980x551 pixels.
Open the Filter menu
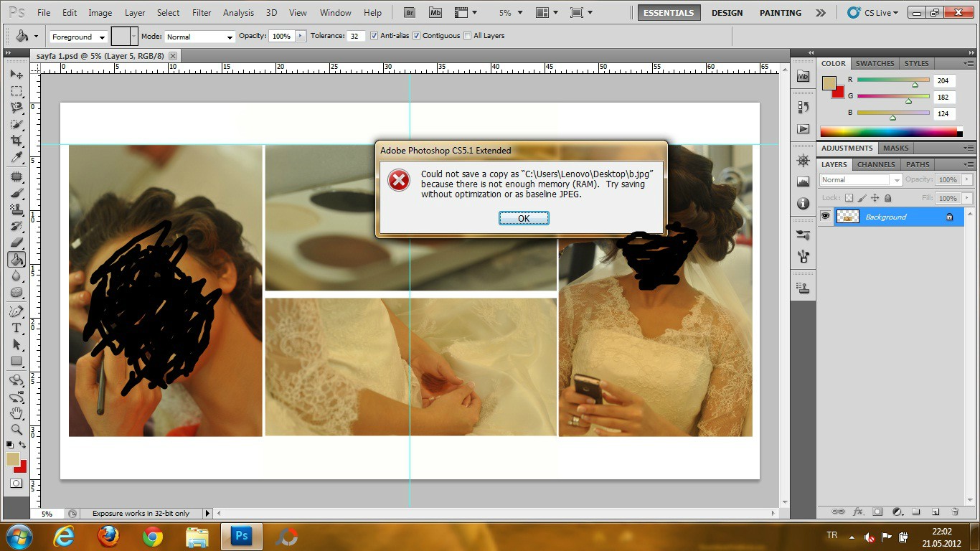click(x=202, y=13)
